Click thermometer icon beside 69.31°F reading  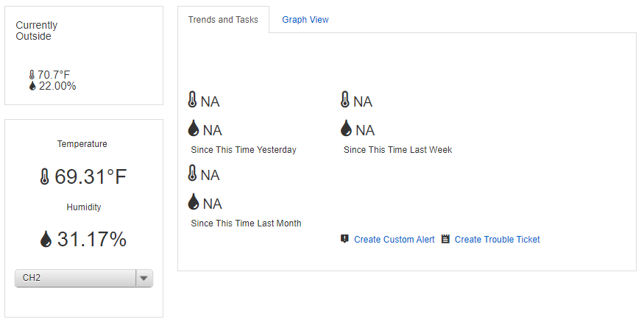click(x=45, y=176)
